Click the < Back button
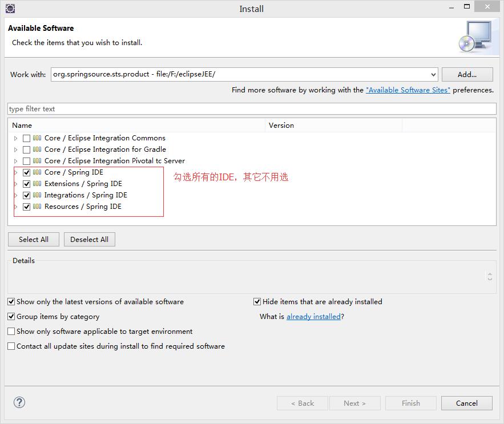 pyautogui.click(x=303, y=403)
